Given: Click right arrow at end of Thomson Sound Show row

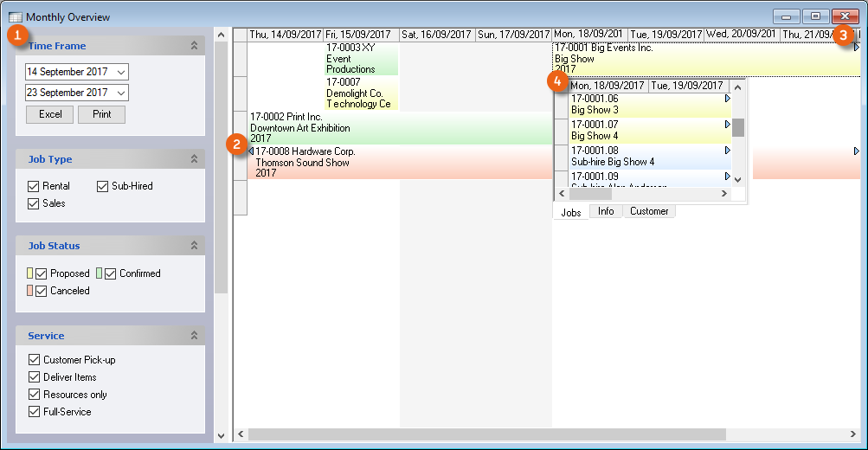Looking at the screenshot, I should pyautogui.click(x=857, y=151).
